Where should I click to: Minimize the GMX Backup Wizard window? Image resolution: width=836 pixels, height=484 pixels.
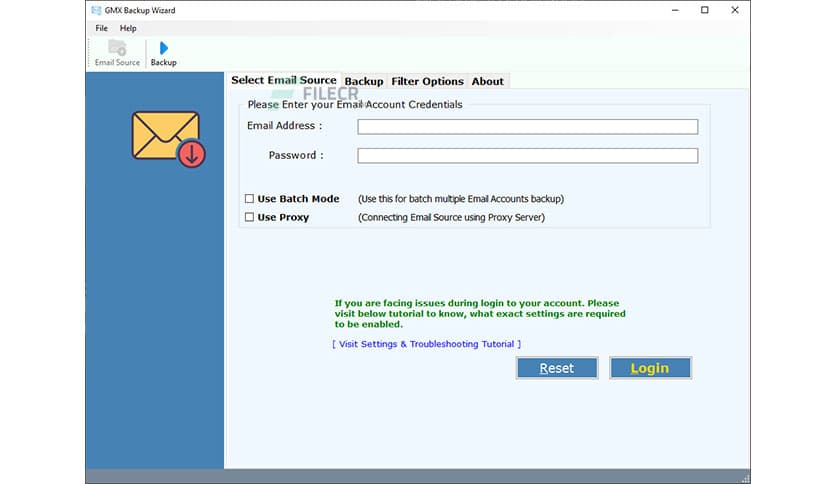tap(675, 10)
